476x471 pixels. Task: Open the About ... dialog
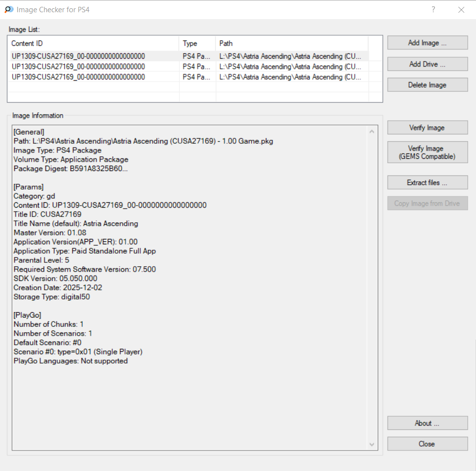click(x=427, y=423)
